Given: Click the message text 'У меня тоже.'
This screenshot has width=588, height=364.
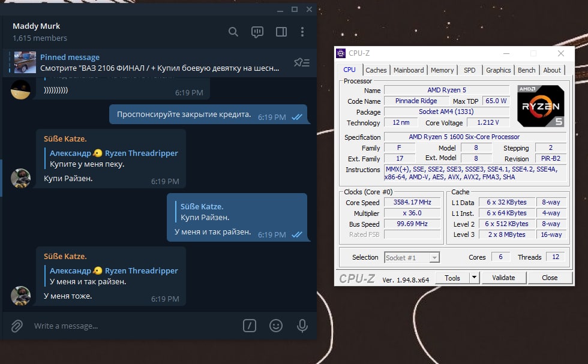Looking at the screenshot, I should (68, 296).
